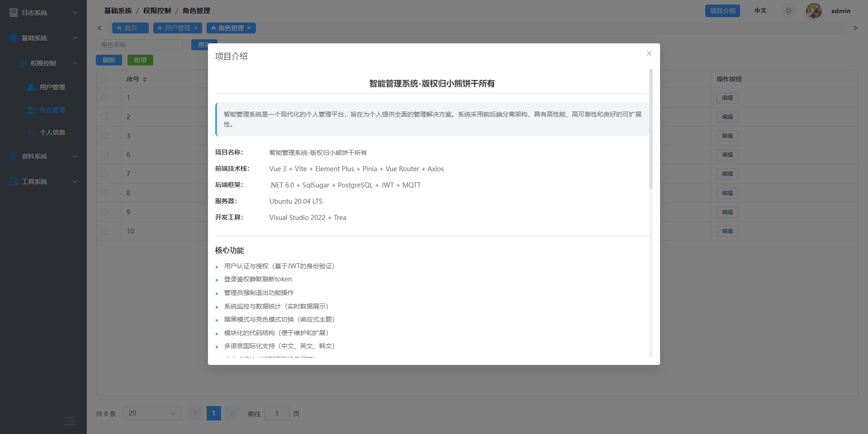Click the 刷新 button
The width and height of the screenshot is (868, 434).
pyautogui.click(x=109, y=60)
